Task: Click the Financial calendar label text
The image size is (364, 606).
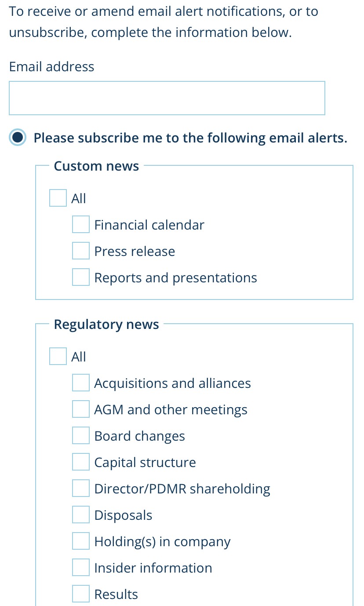Action: pos(149,225)
